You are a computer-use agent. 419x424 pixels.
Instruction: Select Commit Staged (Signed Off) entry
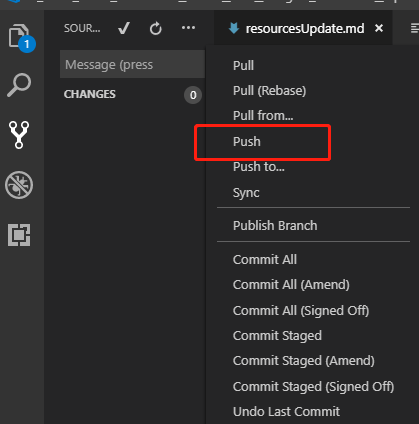313,387
